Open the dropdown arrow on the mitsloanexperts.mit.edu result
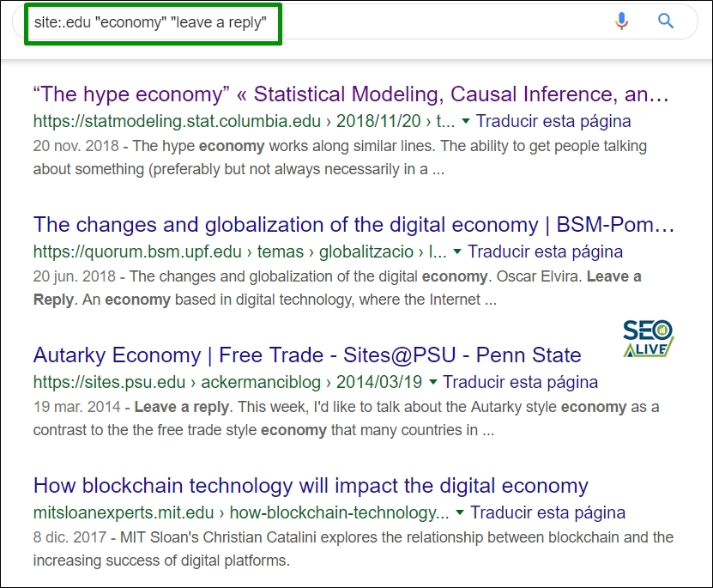 click(x=460, y=512)
